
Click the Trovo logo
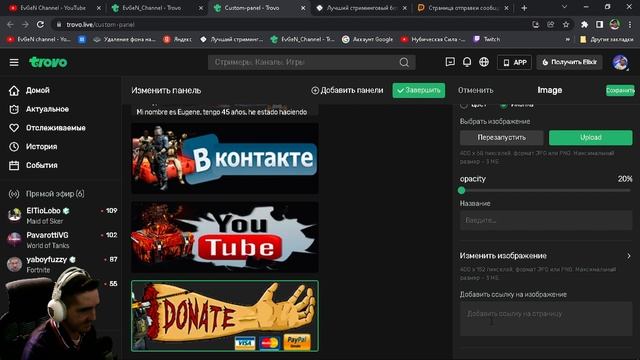[x=48, y=62]
